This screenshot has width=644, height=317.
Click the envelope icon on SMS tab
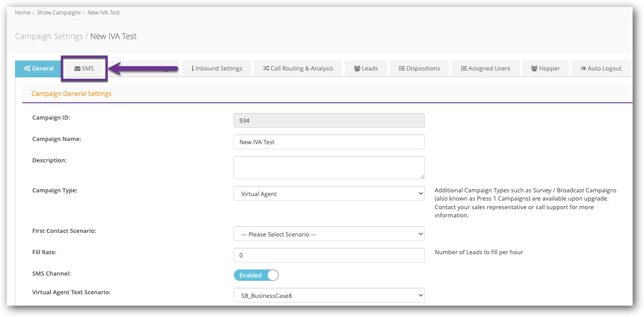77,69
